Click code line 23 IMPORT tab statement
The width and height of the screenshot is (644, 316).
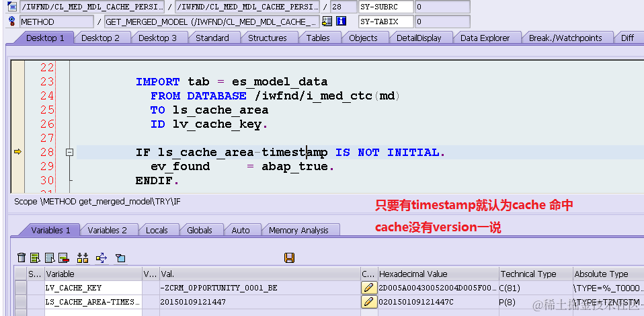[x=232, y=82]
